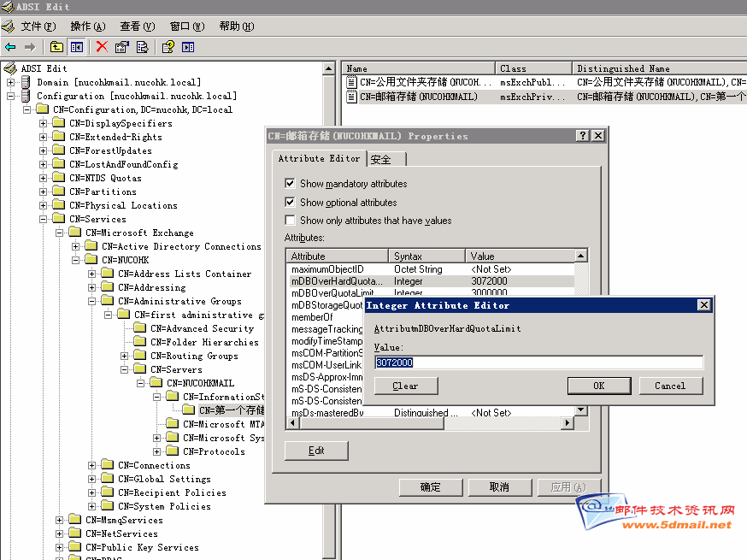The height and width of the screenshot is (560, 747).
Task: Click OK in Integer Attribute Editor
Action: coord(598,386)
